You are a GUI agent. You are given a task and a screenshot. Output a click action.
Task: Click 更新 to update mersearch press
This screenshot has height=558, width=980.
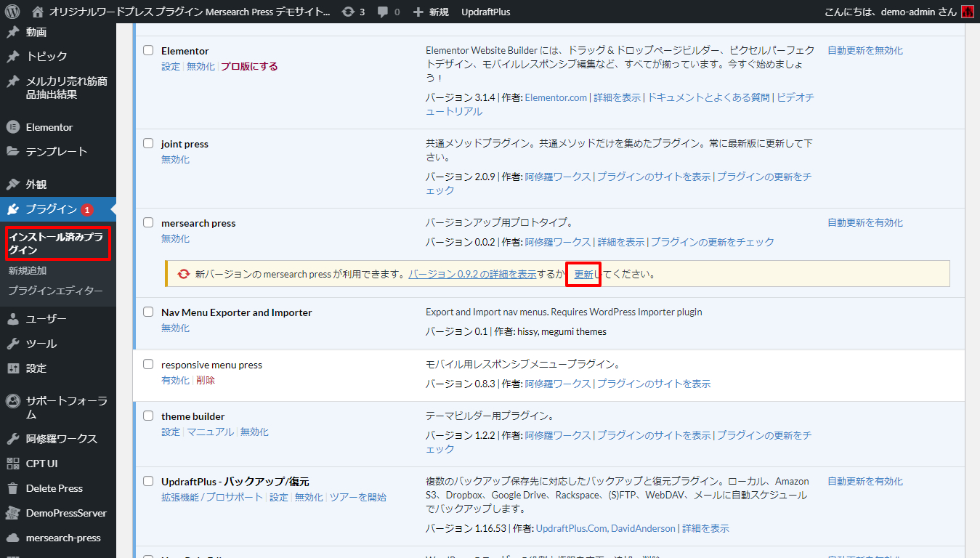[x=583, y=275]
